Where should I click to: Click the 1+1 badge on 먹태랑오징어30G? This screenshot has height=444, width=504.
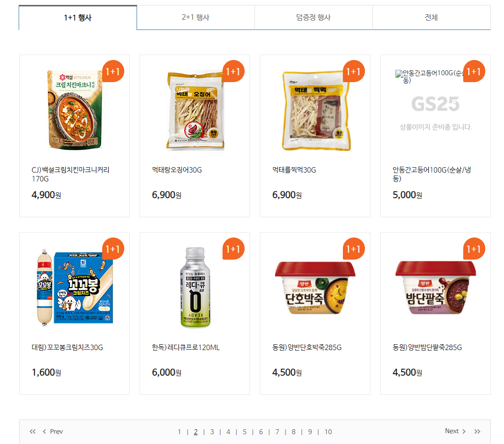pos(233,71)
